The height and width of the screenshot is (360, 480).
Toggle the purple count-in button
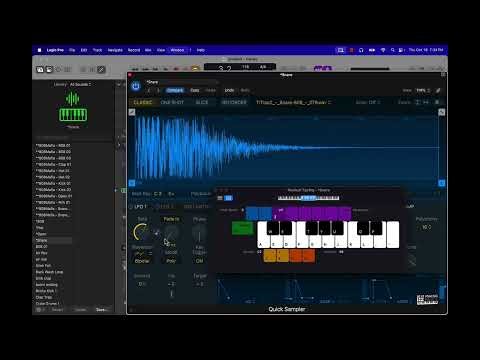point(323,68)
